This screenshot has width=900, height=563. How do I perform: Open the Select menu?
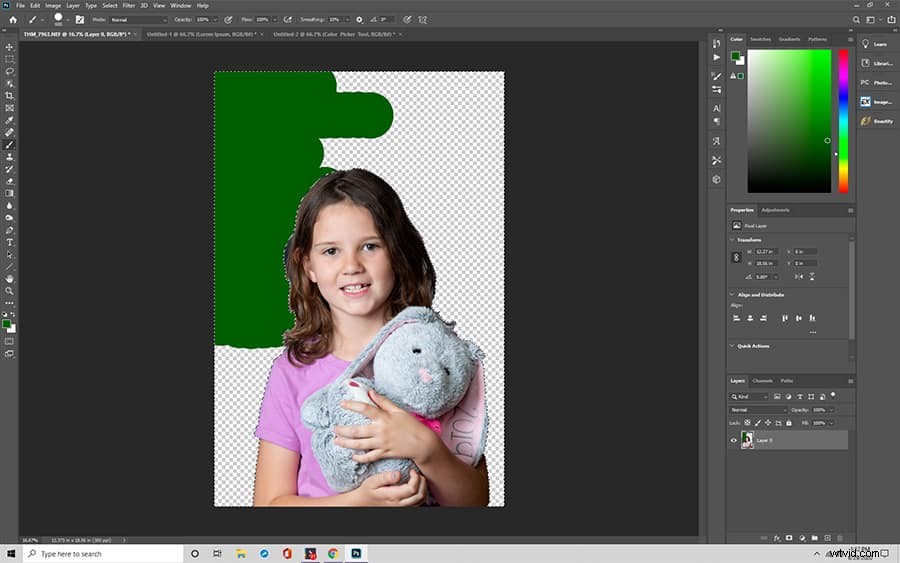(110, 5)
